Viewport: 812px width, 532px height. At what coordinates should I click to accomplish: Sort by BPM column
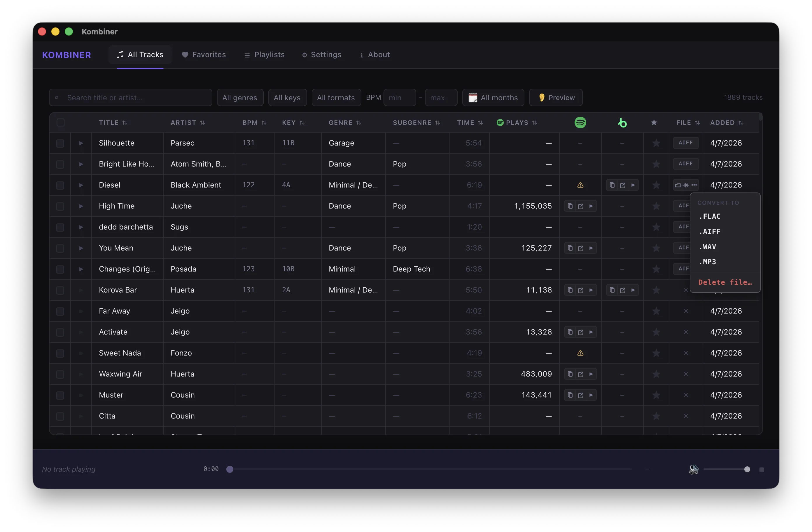tap(254, 123)
